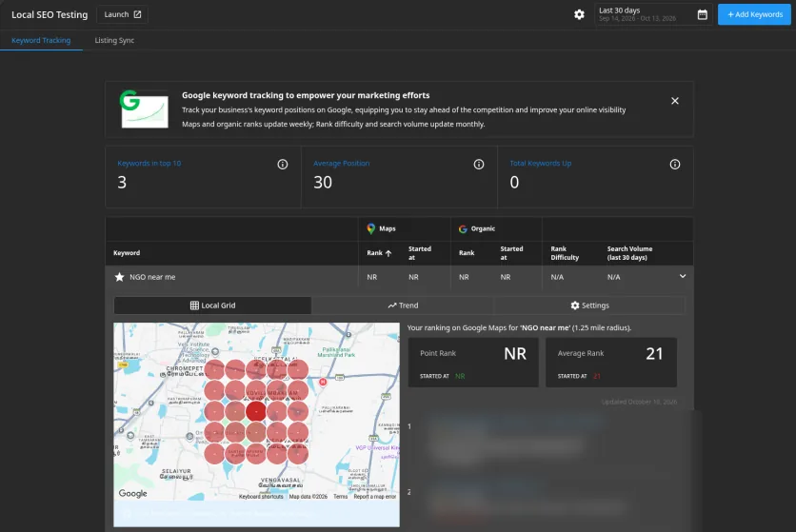The height and width of the screenshot is (532, 796).
Task: Click the Add Keywords button
Action: (x=754, y=14)
